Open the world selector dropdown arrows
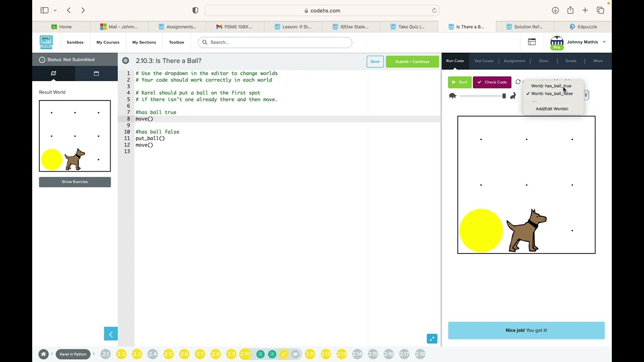 coord(586,95)
